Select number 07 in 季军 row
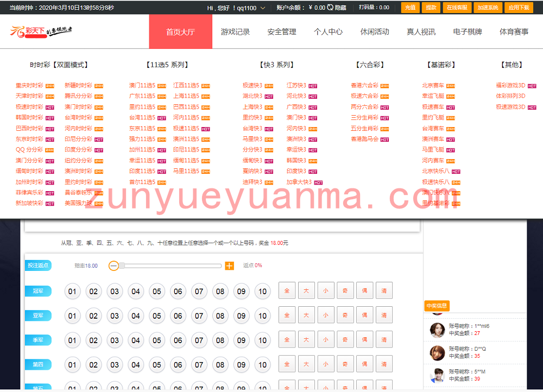543x392 pixels. [x=199, y=340]
